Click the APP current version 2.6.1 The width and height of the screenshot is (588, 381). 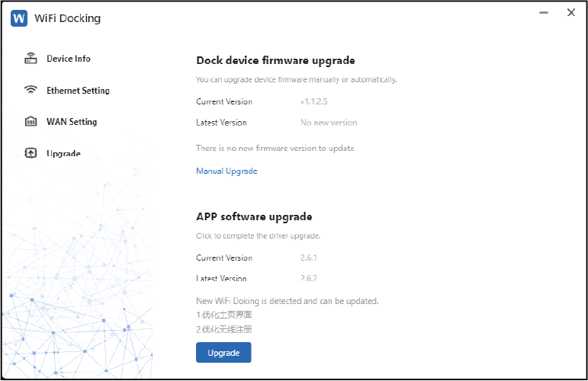tap(309, 258)
